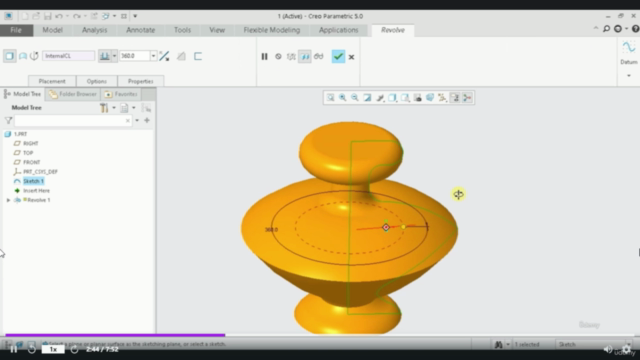Open the Options panel tab
Screen dimensions: 640x360
click(x=97, y=81)
